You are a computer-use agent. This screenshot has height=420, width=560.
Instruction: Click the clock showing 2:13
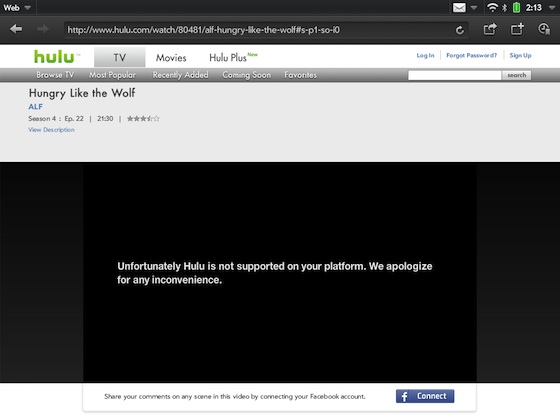534,8
